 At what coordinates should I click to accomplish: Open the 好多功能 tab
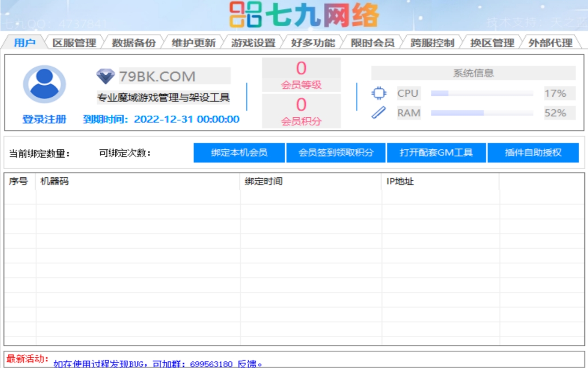pos(313,43)
